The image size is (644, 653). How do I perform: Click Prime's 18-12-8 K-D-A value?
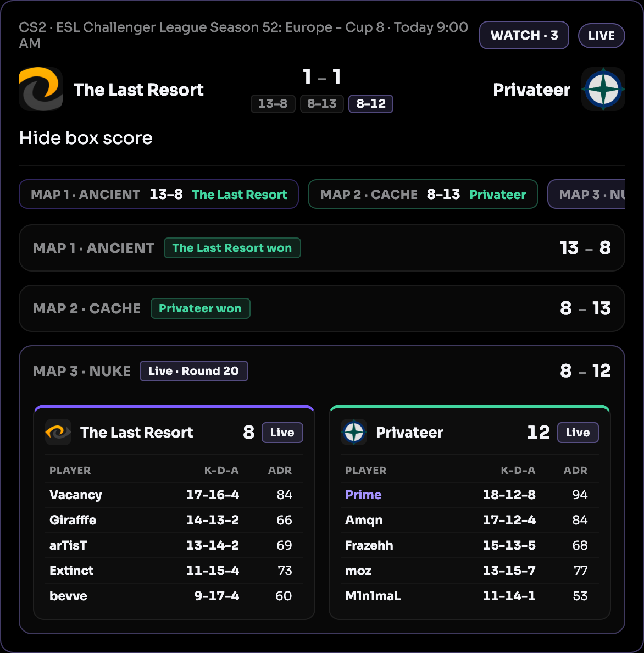pyautogui.click(x=509, y=495)
